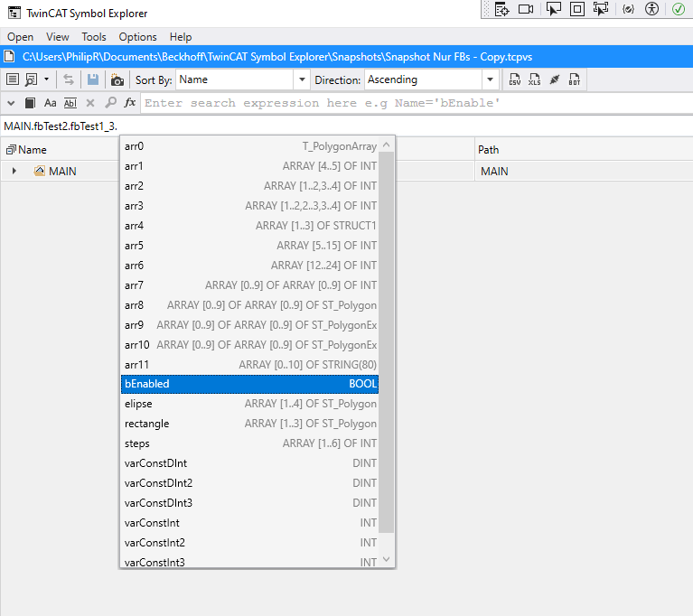Open the arrow next to the find icon
Viewport: 693px width, 616px height.
pyautogui.click(x=46, y=79)
